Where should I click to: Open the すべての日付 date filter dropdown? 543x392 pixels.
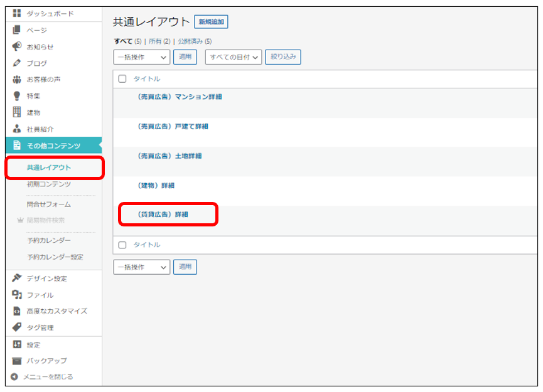(x=233, y=57)
